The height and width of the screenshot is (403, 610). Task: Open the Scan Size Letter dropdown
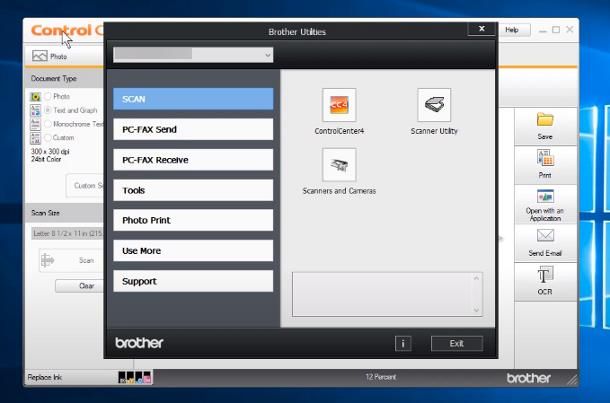pyautogui.click(x=68, y=233)
